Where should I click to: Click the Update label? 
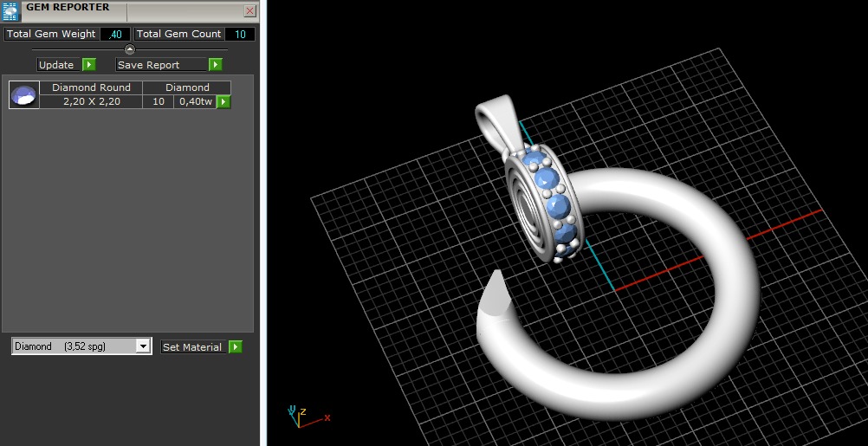tap(56, 65)
